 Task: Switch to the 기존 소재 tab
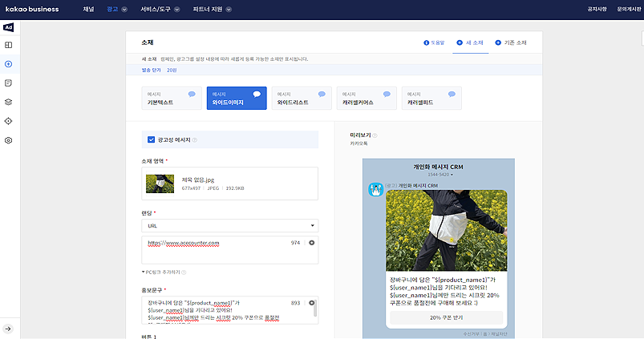(x=511, y=42)
